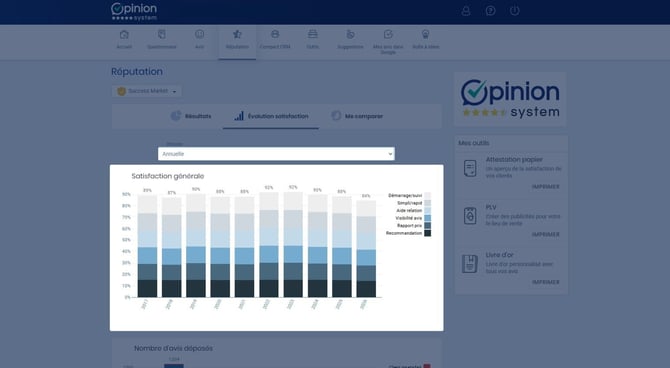
Task: Open the Accueil home icon
Action: (124, 34)
